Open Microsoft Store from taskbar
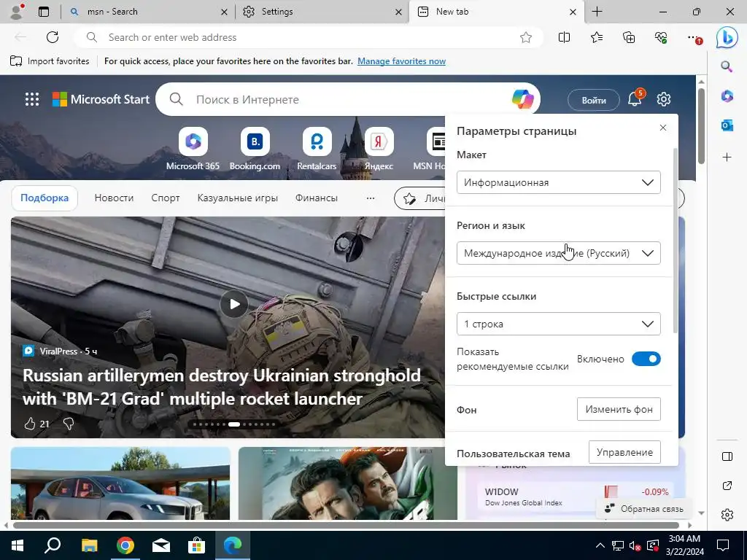The image size is (747, 560). click(196, 545)
